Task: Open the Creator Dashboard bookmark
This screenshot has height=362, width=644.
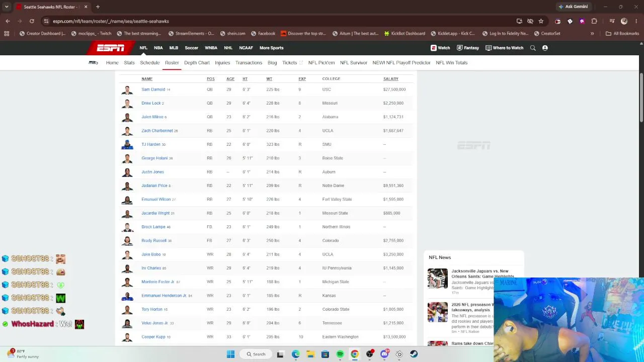Action: click(42, 34)
